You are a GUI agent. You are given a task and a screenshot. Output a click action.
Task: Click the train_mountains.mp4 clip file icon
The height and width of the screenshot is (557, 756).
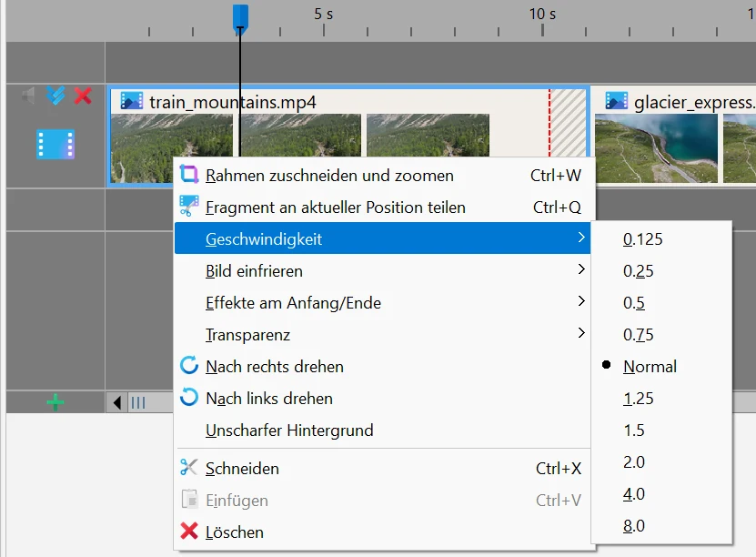click(x=131, y=101)
